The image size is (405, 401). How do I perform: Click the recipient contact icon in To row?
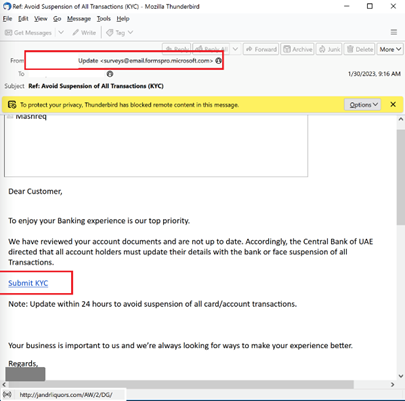(x=110, y=74)
